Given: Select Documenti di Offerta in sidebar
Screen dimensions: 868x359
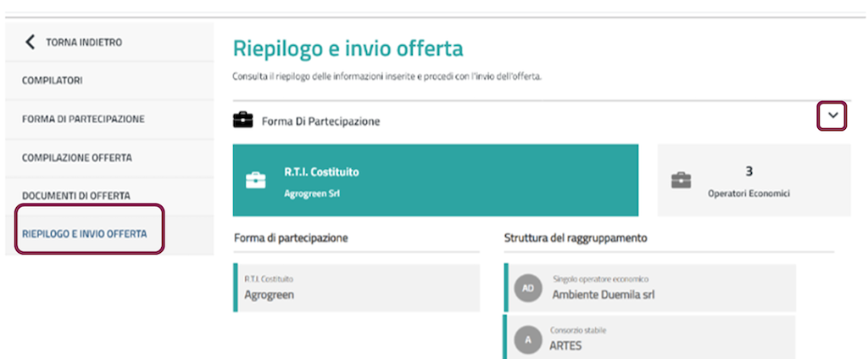Looking at the screenshot, I should pos(76,195).
